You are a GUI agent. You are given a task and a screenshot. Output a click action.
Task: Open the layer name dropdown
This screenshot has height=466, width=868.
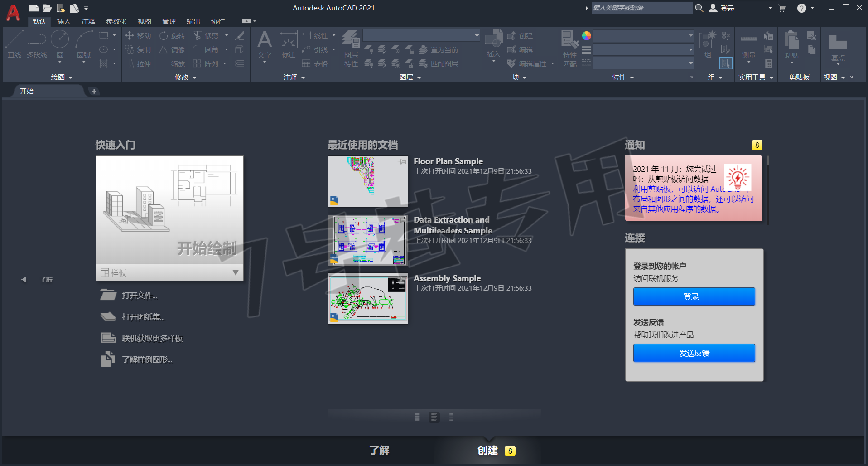[421, 35]
